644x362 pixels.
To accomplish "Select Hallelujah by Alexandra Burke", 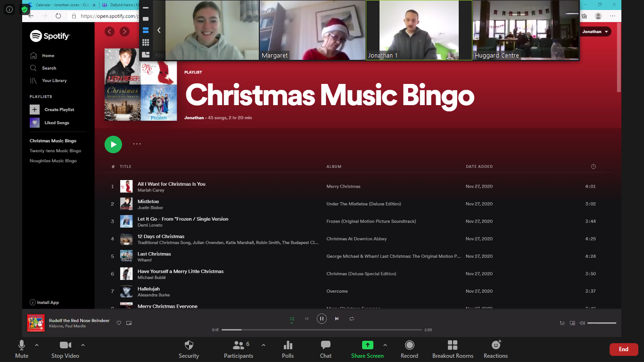I will coord(357,291).
